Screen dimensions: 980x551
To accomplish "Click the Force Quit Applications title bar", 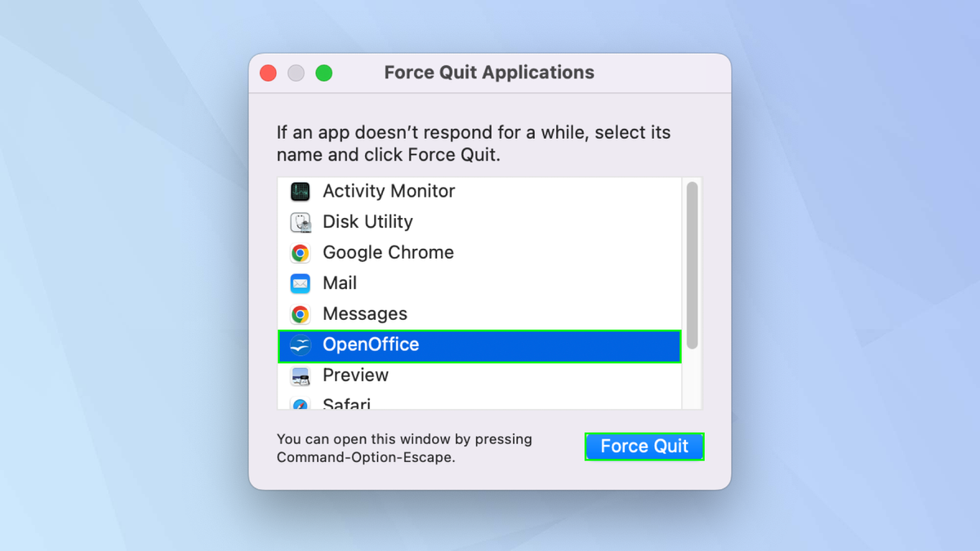I will point(488,73).
